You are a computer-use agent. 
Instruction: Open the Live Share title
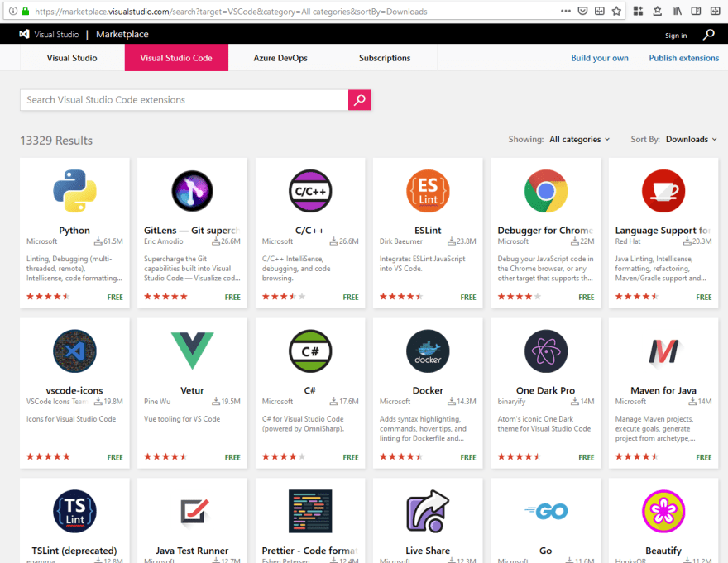[428, 551]
